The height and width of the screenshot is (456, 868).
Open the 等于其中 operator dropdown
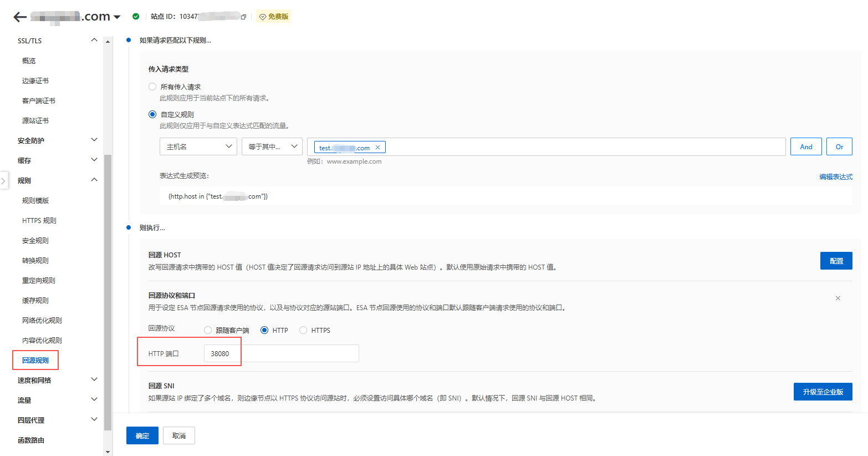click(272, 146)
